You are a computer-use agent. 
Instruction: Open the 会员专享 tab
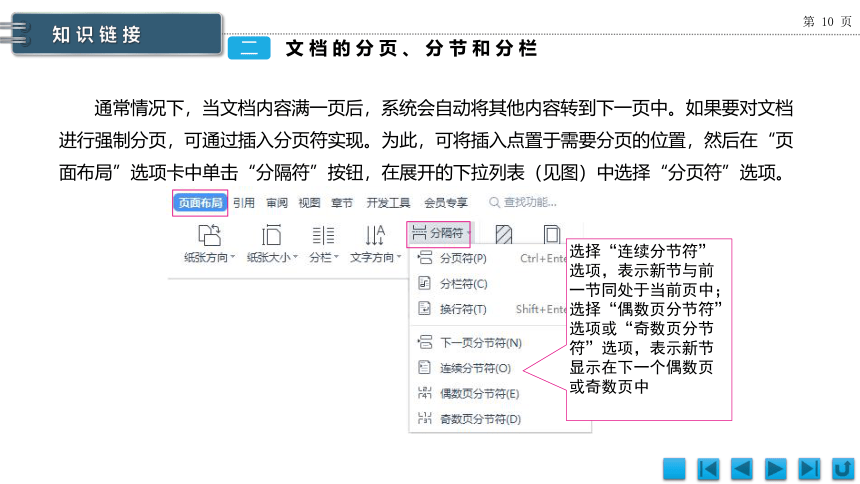click(446, 203)
